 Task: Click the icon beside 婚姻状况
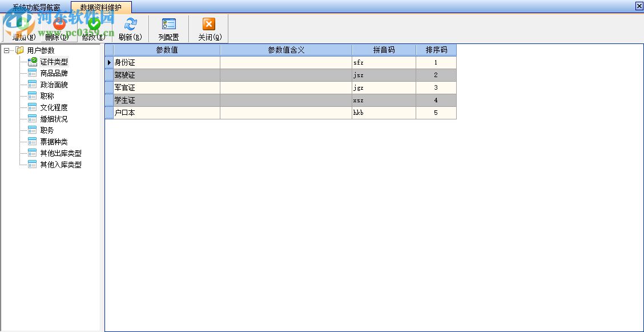(x=33, y=119)
